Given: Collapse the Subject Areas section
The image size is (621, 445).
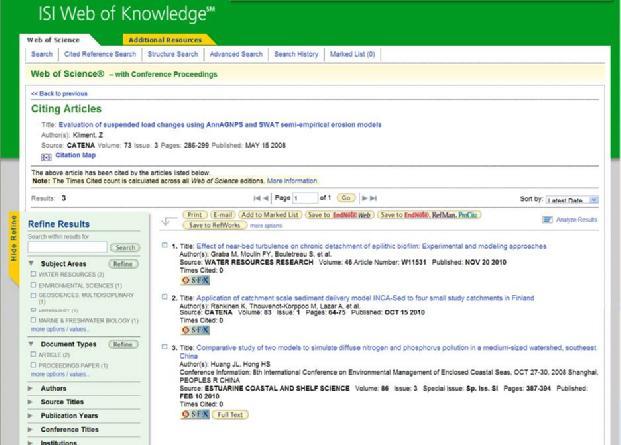Looking at the screenshot, I should pyautogui.click(x=31, y=263).
